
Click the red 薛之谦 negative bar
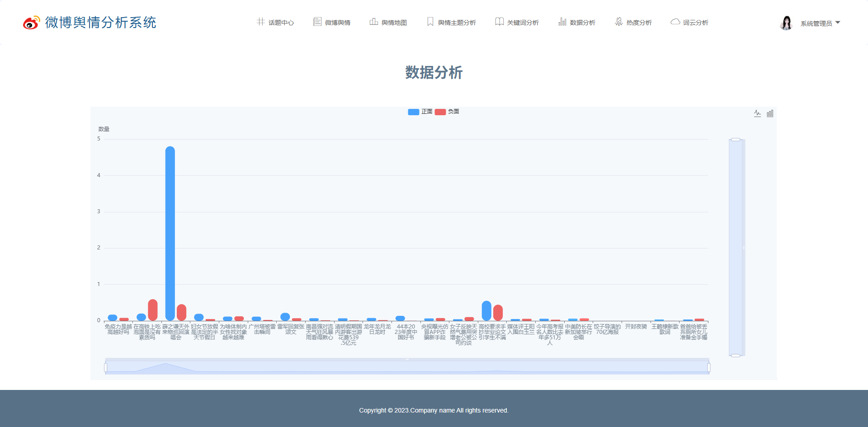pyautogui.click(x=182, y=312)
